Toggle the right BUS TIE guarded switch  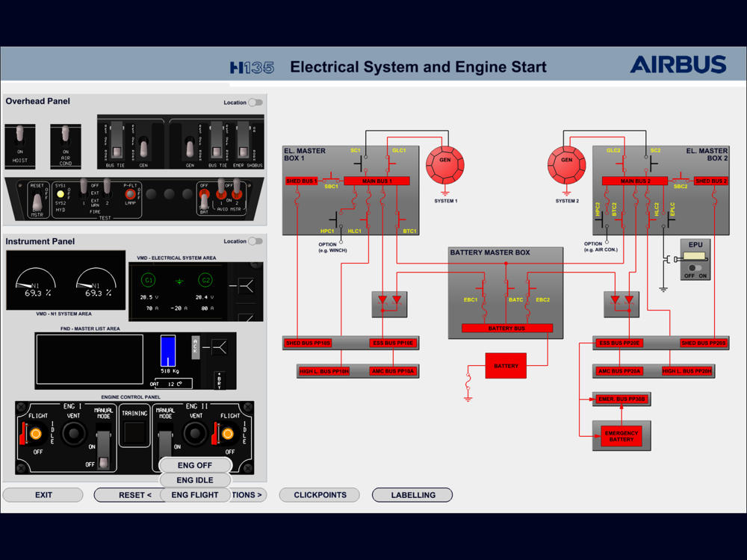point(217,140)
